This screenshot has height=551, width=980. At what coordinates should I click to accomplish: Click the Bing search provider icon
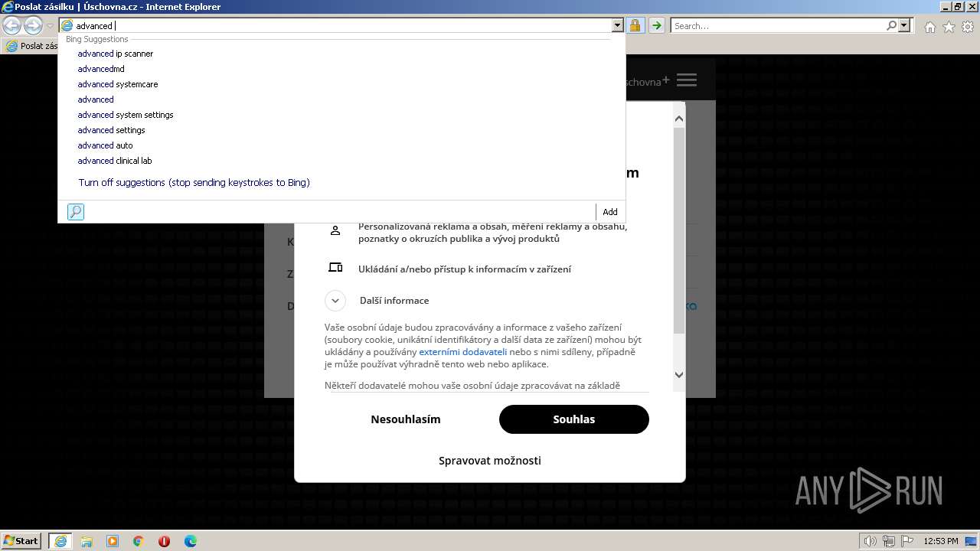(75, 212)
